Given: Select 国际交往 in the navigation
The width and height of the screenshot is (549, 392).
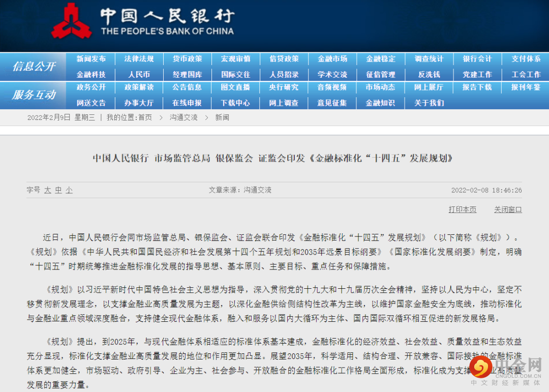Looking at the screenshot, I should 236,75.
